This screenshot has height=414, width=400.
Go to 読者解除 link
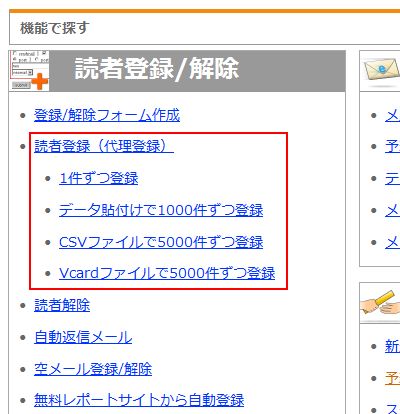point(62,305)
